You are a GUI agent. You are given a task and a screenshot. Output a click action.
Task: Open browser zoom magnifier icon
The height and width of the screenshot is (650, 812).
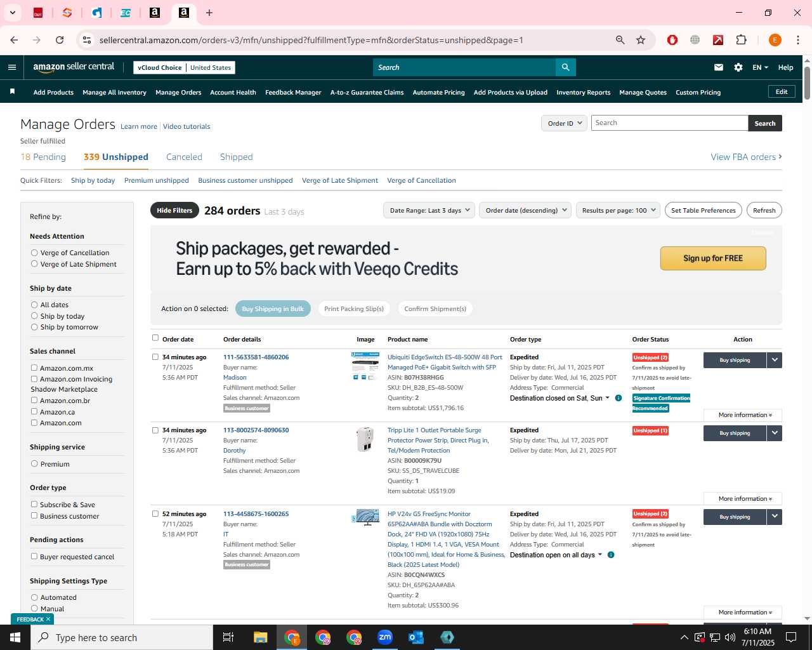[x=620, y=40]
